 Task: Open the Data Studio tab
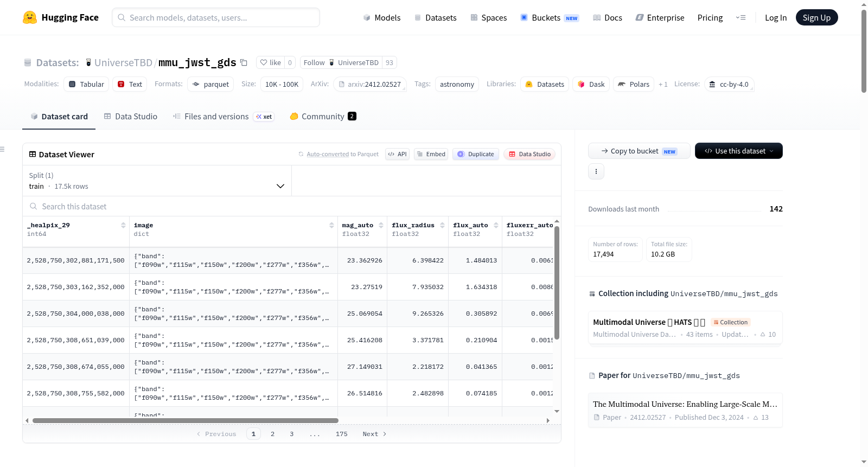click(x=131, y=117)
